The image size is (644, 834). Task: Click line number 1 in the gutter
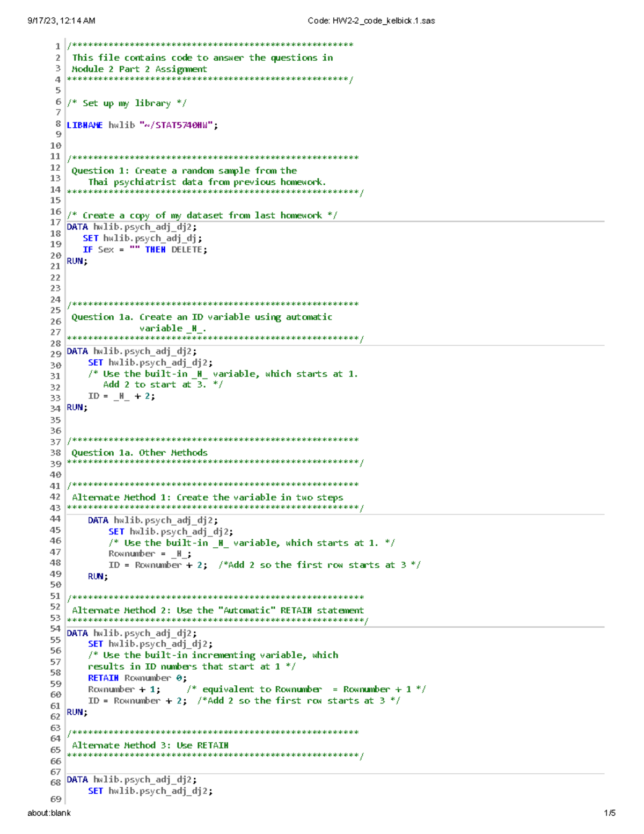pyautogui.click(x=57, y=46)
